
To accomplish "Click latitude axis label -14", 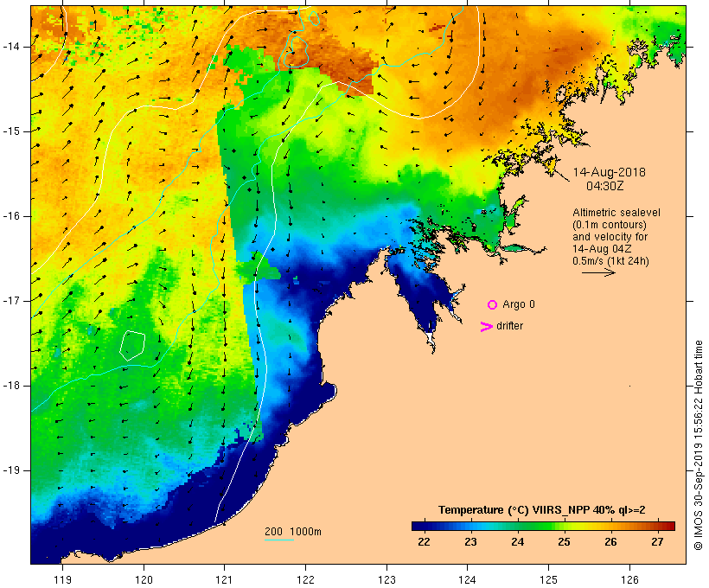I will [11, 47].
